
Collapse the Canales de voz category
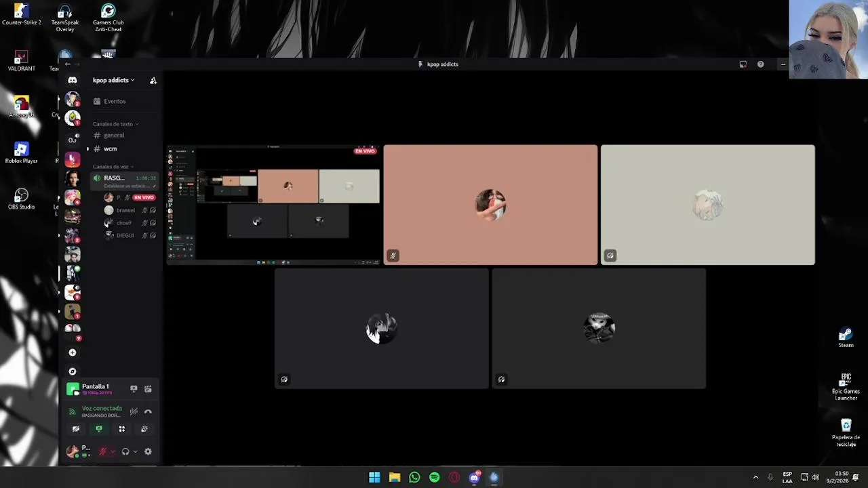(113, 167)
